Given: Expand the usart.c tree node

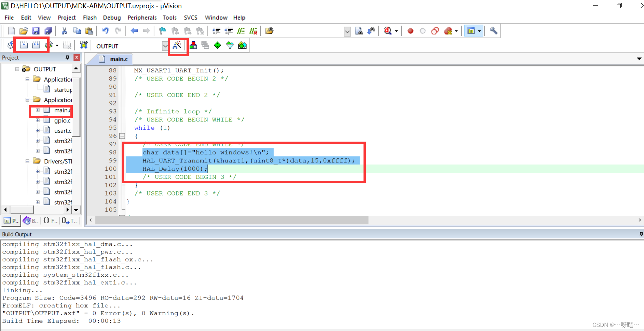Looking at the screenshot, I should click(38, 130).
